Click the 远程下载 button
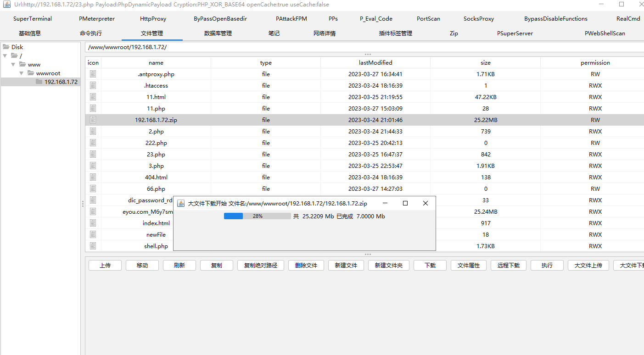The height and width of the screenshot is (355, 644). point(509,266)
